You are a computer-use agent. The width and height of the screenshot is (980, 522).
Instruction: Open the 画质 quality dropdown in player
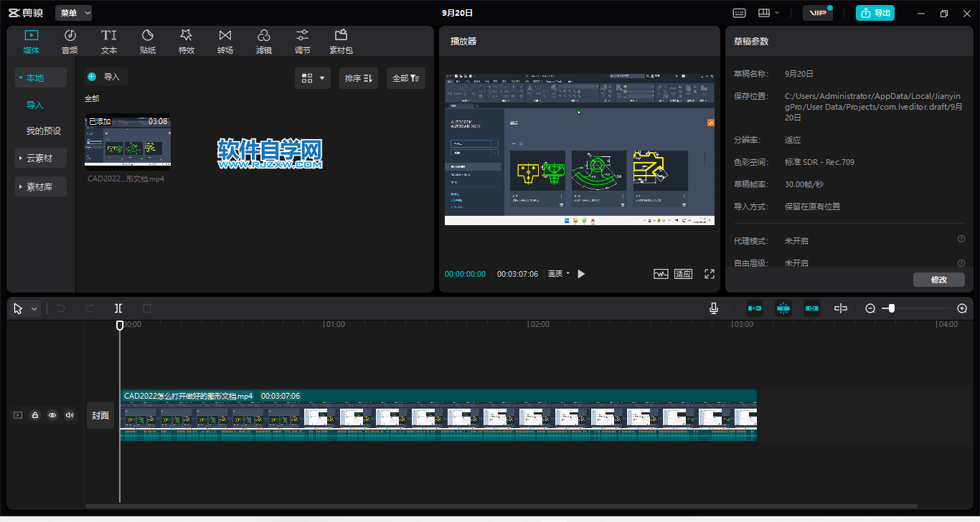coord(559,274)
